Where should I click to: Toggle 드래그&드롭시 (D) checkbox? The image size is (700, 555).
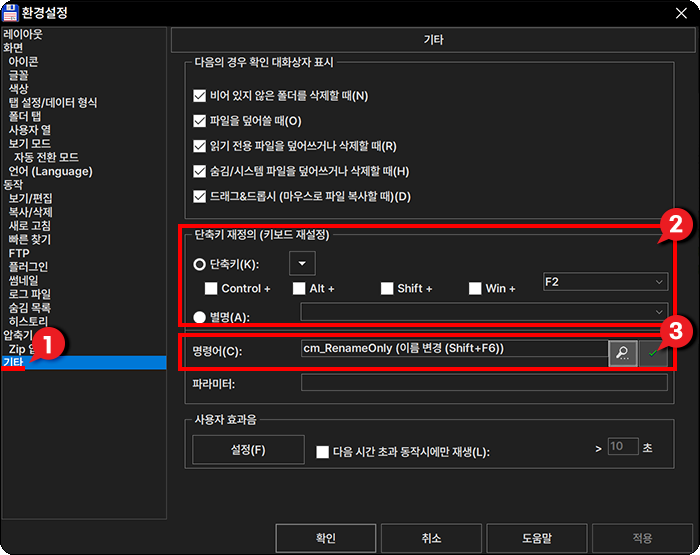coord(200,196)
